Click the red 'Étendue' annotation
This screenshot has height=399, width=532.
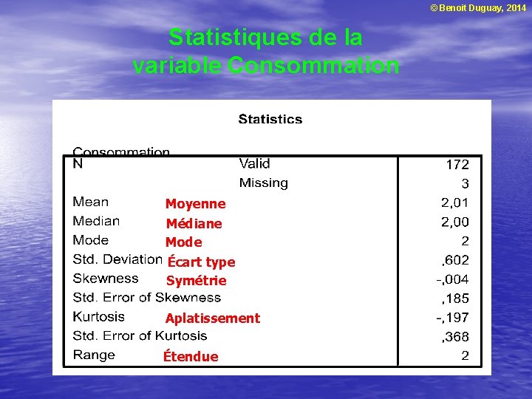(191, 356)
